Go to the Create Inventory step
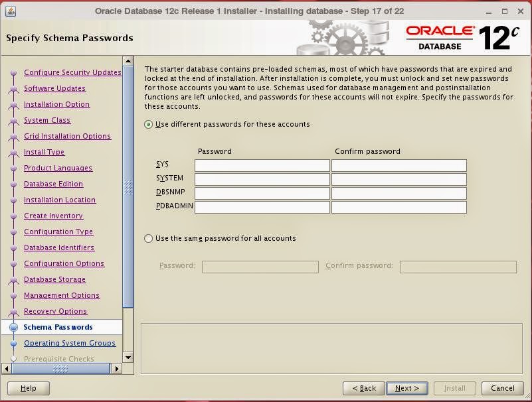The image size is (532, 402). 53,216
